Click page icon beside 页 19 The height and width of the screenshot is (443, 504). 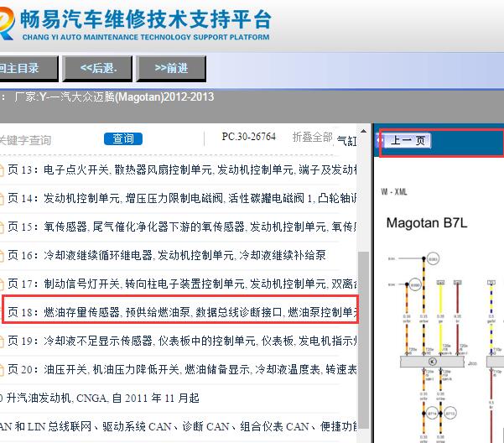[2, 341]
